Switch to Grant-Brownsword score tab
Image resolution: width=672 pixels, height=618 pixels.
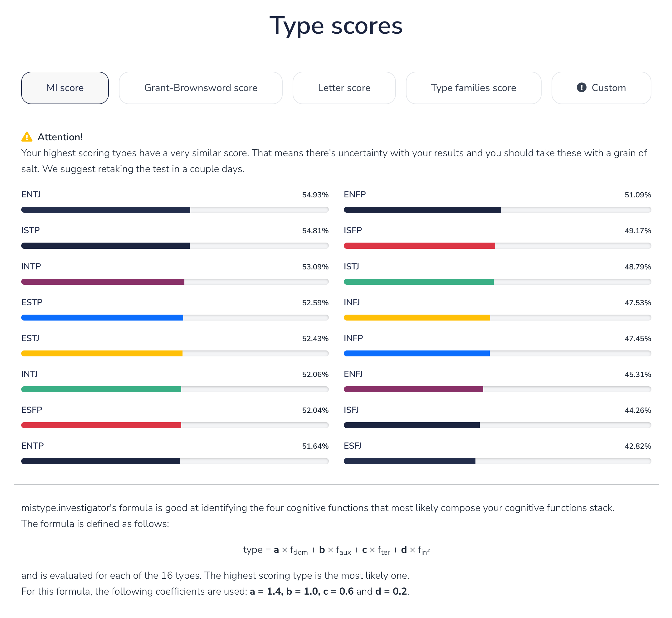coord(201,88)
